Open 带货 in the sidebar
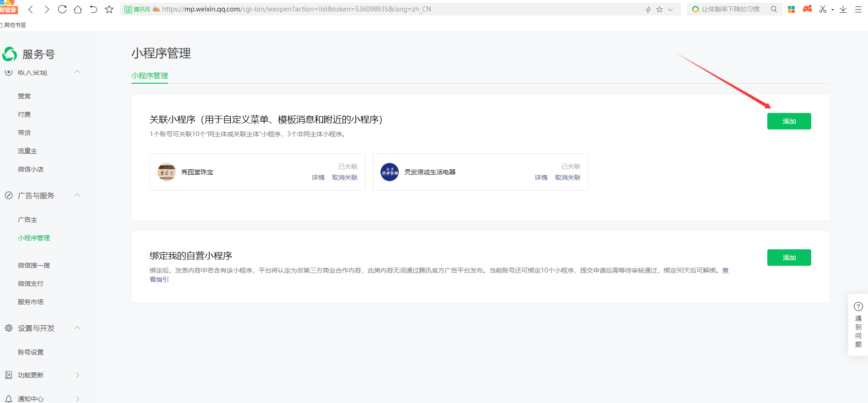Screen dimensions: 868x403 click(x=24, y=133)
